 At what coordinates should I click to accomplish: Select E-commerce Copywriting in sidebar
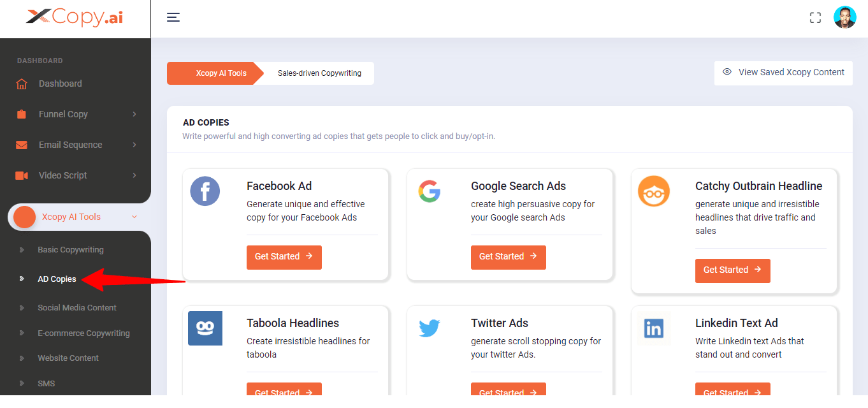pos(83,333)
